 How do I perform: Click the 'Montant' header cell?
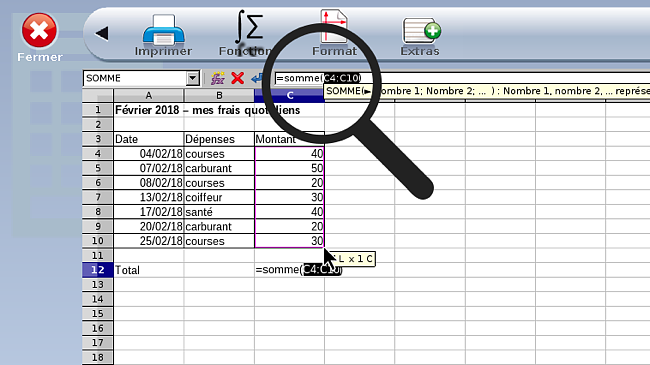coord(289,139)
